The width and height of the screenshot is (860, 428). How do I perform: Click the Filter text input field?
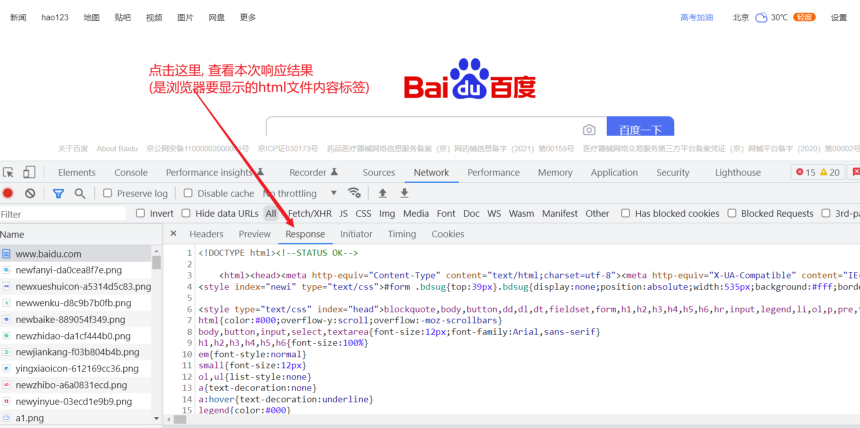pyautogui.click(x=63, y=214)
